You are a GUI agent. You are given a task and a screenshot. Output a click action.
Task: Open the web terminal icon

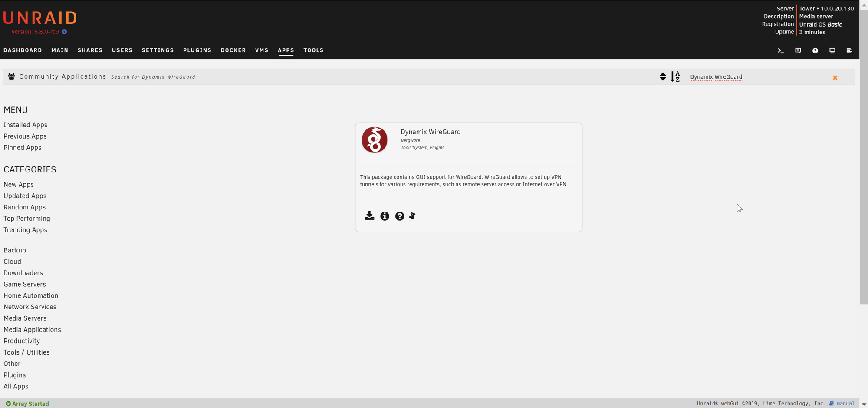(781, 50)
